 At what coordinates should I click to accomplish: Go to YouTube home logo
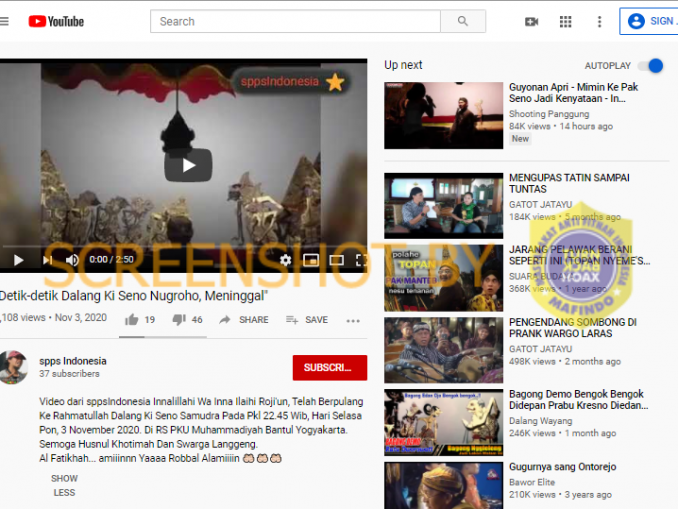coord(56,21)
